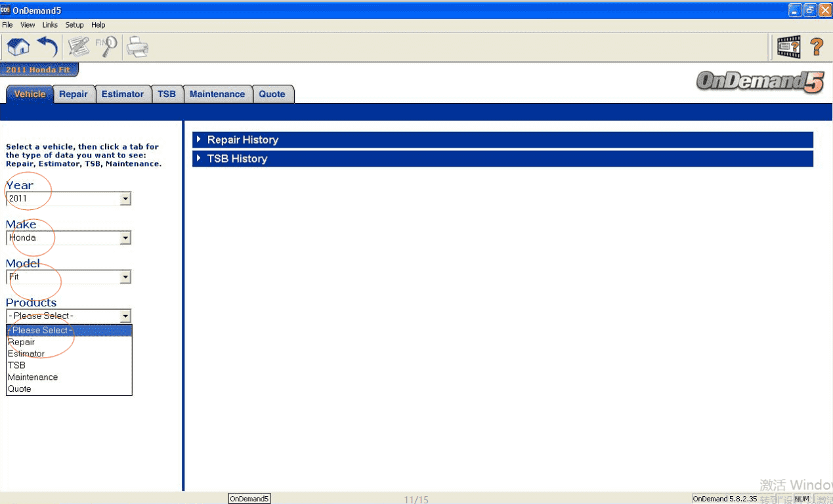Click the OnDemand5 logo

coord(759,82)
